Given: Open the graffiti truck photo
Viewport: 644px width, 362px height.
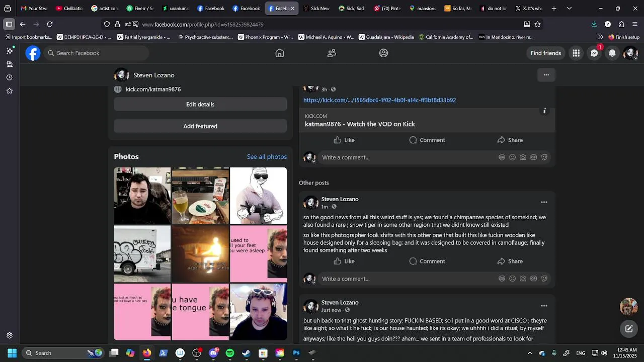Looking at the screenshot, I should tap(142, 254).
